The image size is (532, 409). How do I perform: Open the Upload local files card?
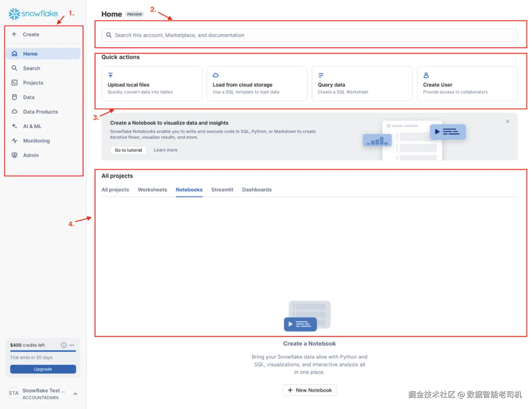(152, 83)
